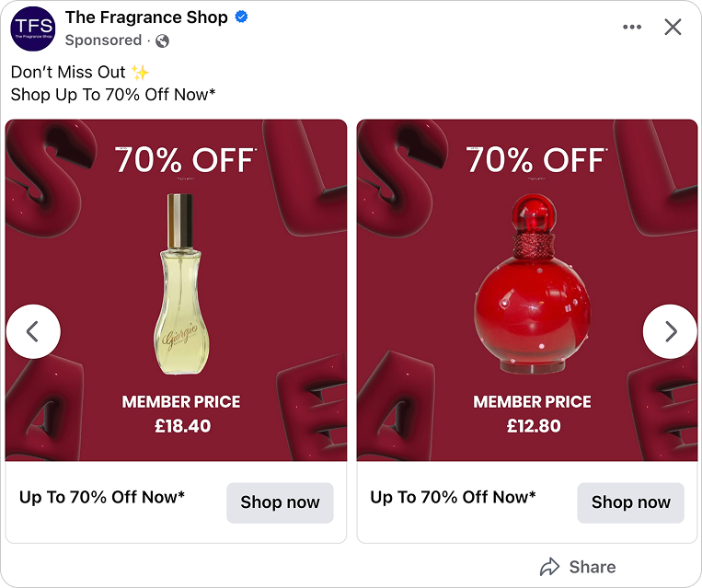Dismiss the ad with the X icon
Image resolution: width=702 pixels, height=588 pixels.
(x=673, y=28)
